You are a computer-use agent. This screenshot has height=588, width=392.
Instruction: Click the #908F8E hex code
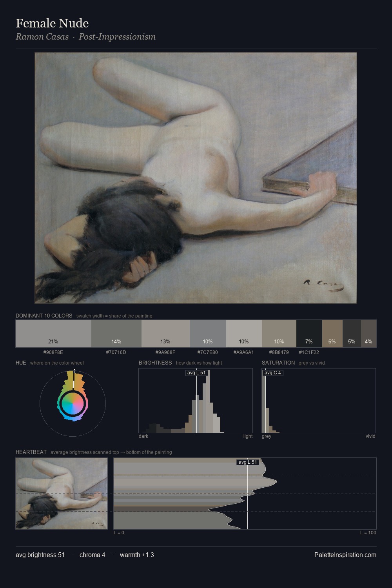point(53,352)
